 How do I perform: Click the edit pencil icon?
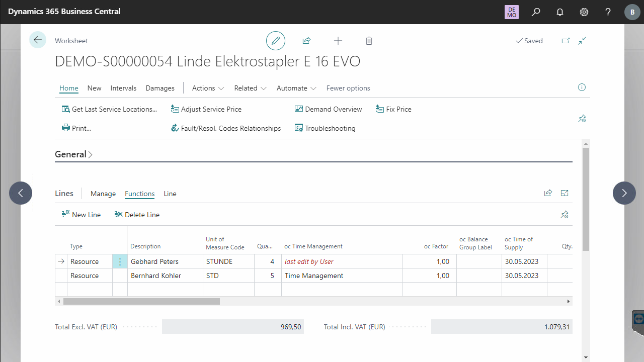(x=276, y=41)
